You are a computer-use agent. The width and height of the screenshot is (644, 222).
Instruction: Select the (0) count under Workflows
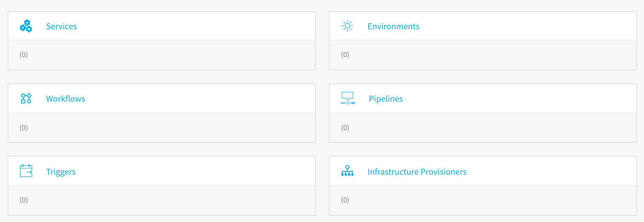pos(24,128)
